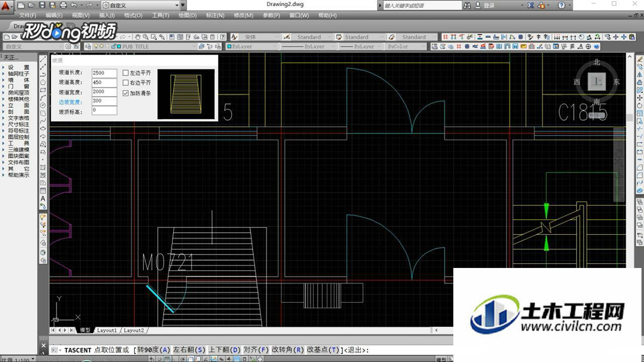Click the 左右翻(S) command option

[189, 350]
